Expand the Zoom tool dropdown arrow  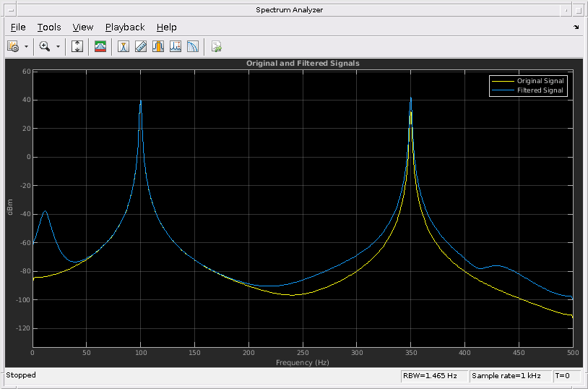(x=59, y=46)
